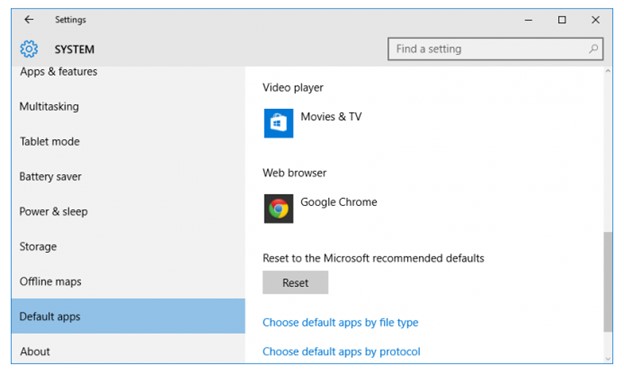Click the vertical scrollbar thumb
Image resolution: width=624 pixels, height=374 pixels.
click(x=608, y=282)
